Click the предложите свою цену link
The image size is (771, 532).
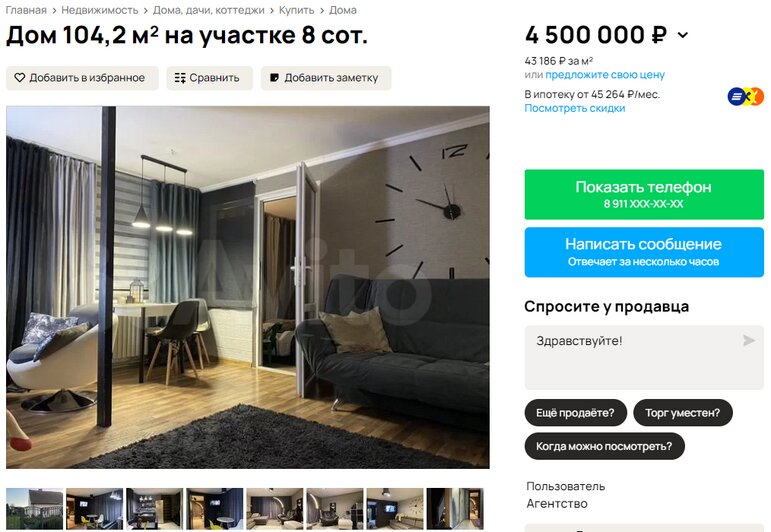click(605, 75)
